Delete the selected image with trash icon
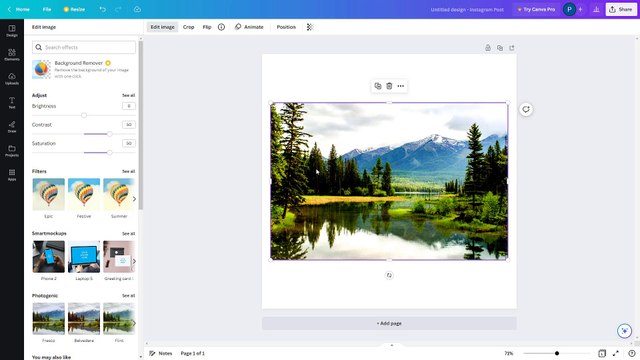This screenshot has height=360, width=640. [389, 86]
